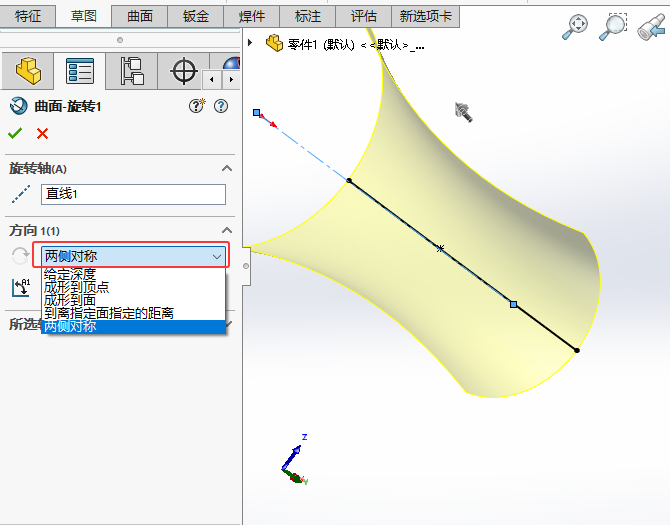Image resolution: width=670 pixels, height=525 pixels.
Task: Cancel the surface revolve with red X
Action: click(x=42, y=133)
